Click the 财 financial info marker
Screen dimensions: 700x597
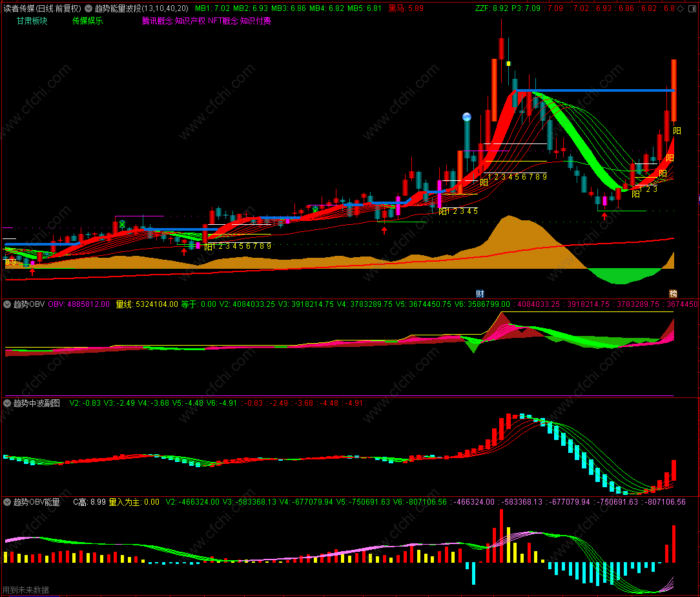coord(480,293)
